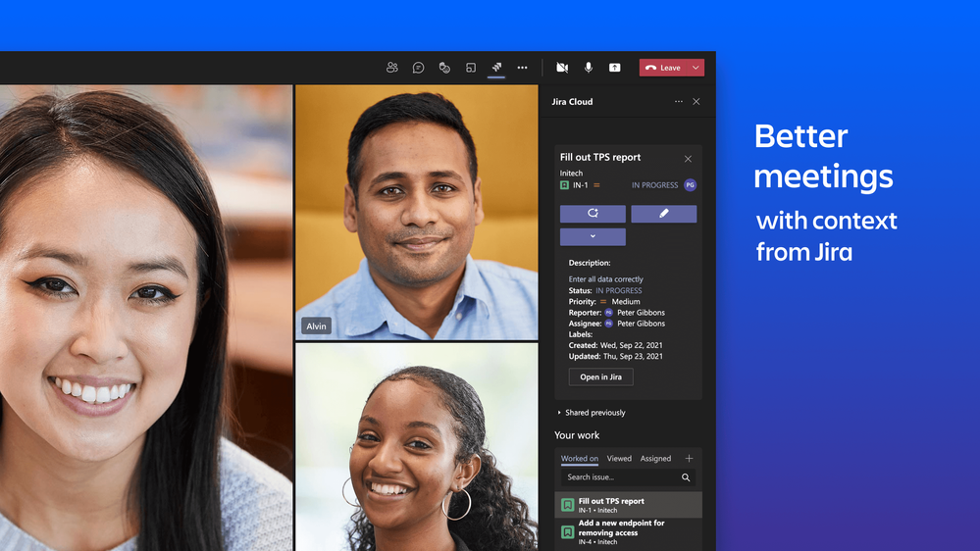
Task: Mute the microphone
Action: pyautogui.click(x=589, y=68)
